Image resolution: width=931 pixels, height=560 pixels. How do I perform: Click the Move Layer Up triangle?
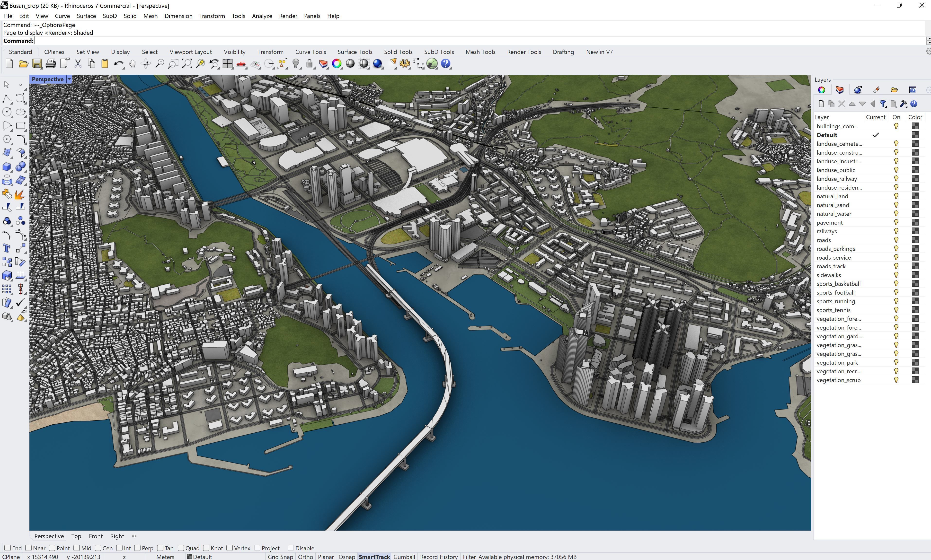click(852, 104)
